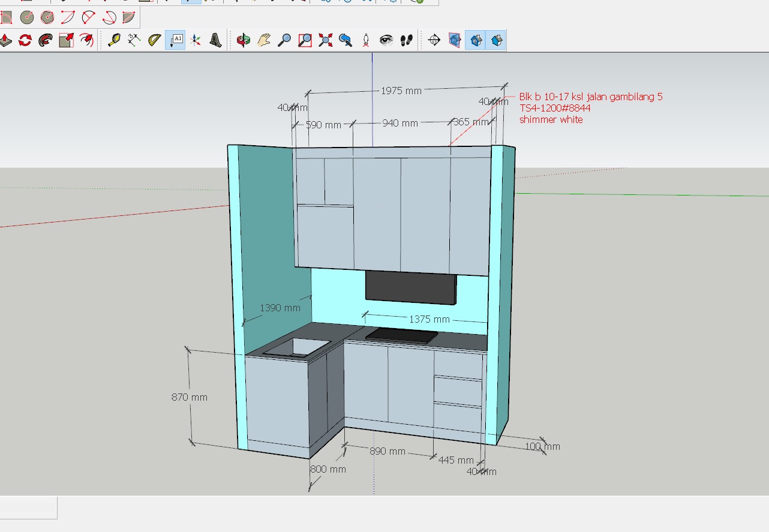Select the Protractor tool
The width and height of the screenshot is (769, 532).
pyautogui.click(x=155, y=40)
